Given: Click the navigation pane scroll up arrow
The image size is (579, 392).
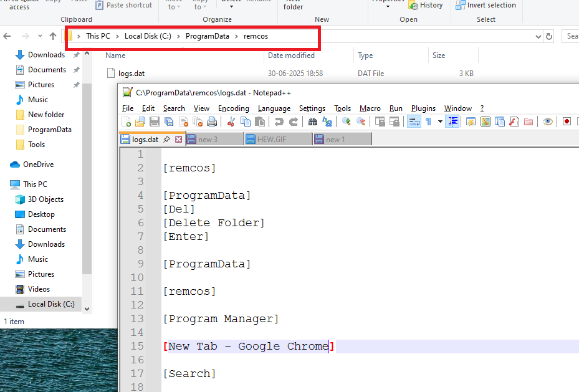Looking at the screenshot, I should coord(87,54).
